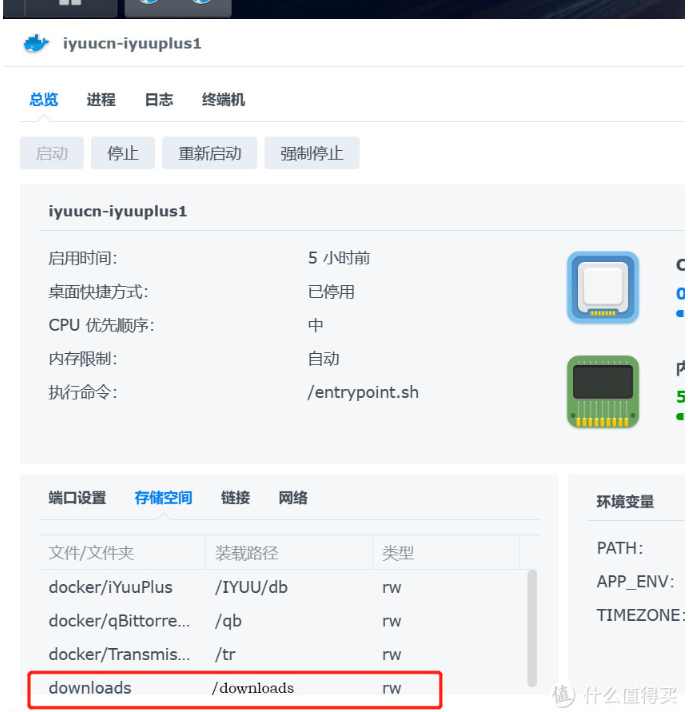The image size is (688, 712).
Task: Click the 5 小时前 uptime value
Action: click(x=339, y=258)
